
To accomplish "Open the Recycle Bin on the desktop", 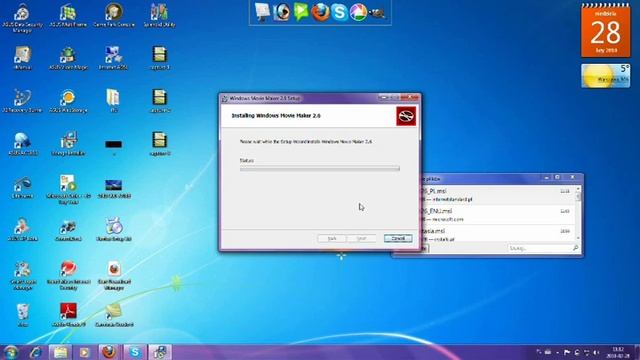I will pos(23,314).
